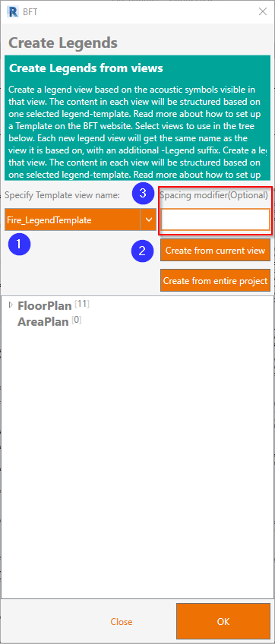
Task: Click the Spacing modifier(Optional) label
Action: (213, 195)
